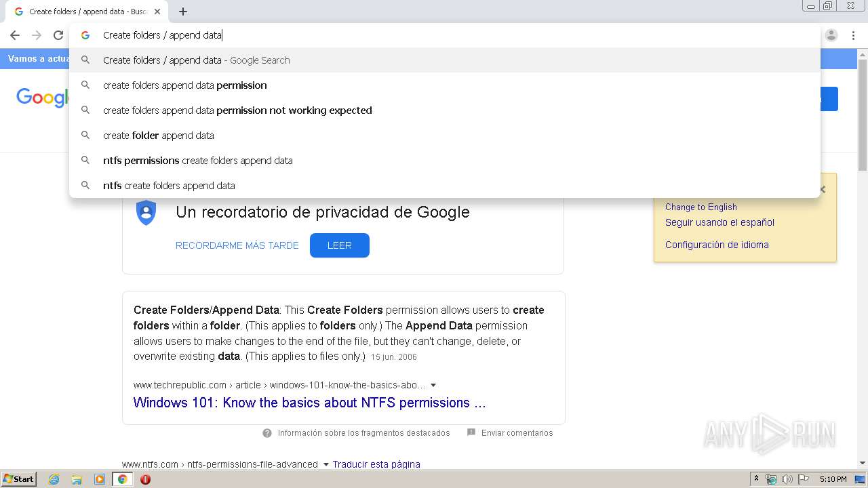Click the help icon beside Información sobre los fragmentos
Screen dimensions: 868x488
(x=267, y=433)
